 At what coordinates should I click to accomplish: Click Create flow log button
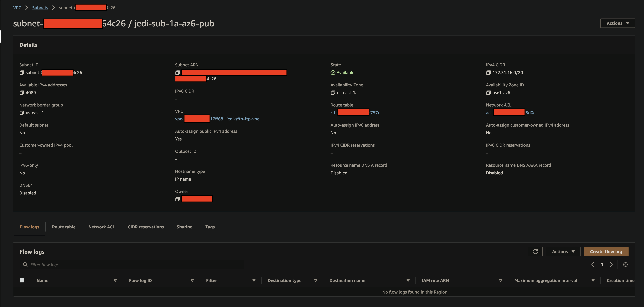(606, 251)
